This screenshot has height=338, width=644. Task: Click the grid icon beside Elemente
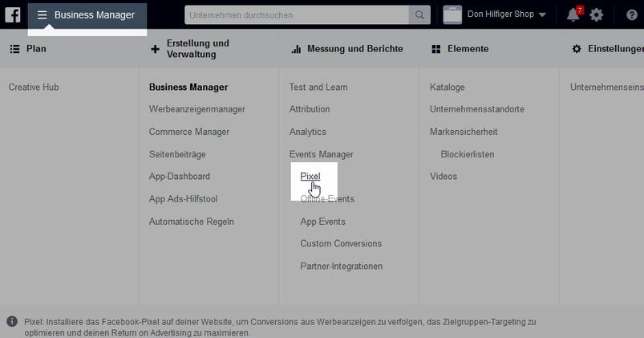pyautogui.click(x=436, y=49)
